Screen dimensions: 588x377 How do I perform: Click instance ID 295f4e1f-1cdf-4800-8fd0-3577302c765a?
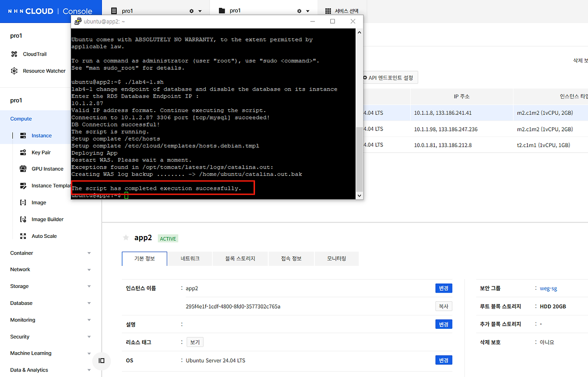233,306
